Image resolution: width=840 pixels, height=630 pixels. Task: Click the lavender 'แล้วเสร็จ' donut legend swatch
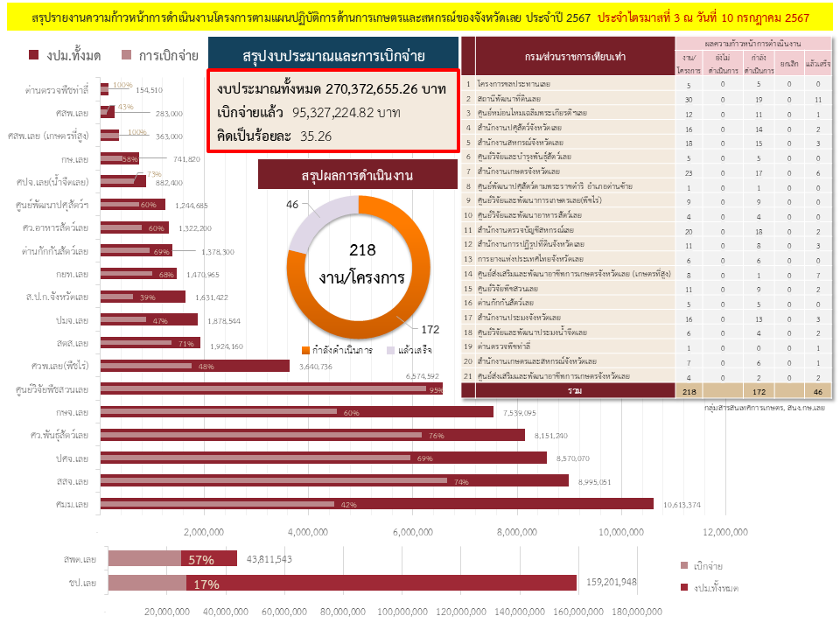coord(390,350)
